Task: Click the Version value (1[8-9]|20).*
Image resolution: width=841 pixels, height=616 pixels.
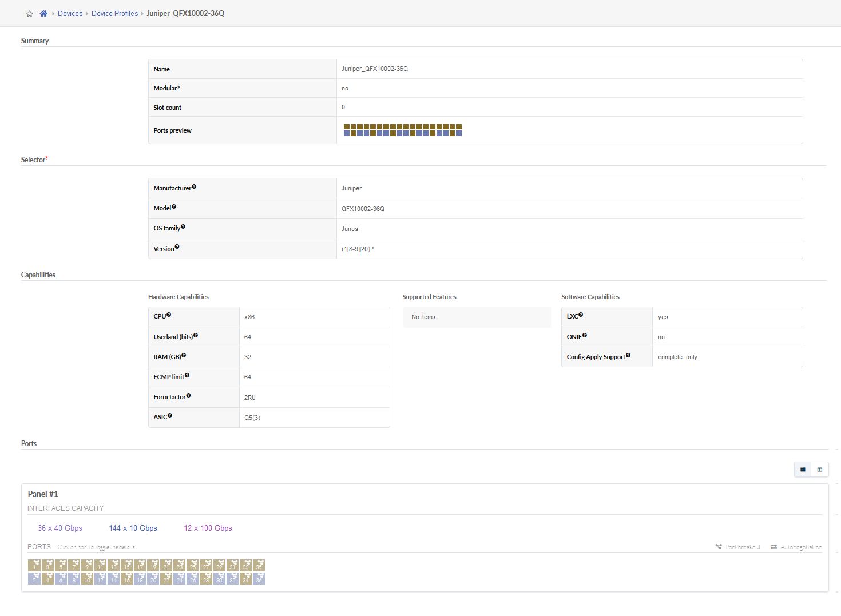Action: 358,249
